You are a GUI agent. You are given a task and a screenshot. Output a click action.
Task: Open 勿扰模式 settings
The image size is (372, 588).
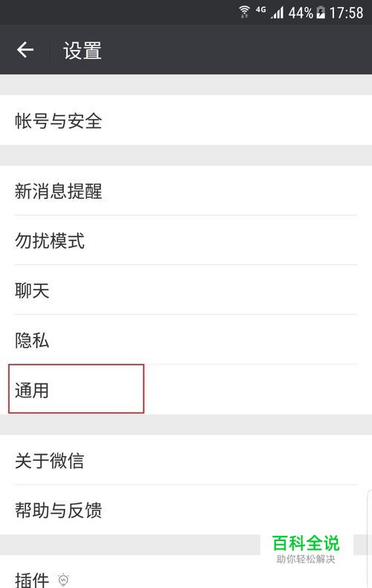click(x=186, y=240)
